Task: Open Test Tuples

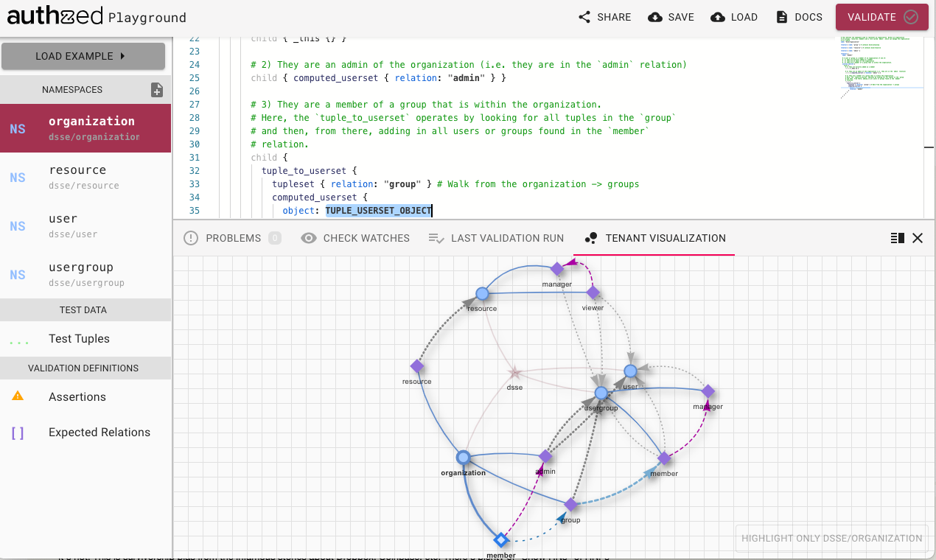Action: pyautogui.click(x=85, y=339)
